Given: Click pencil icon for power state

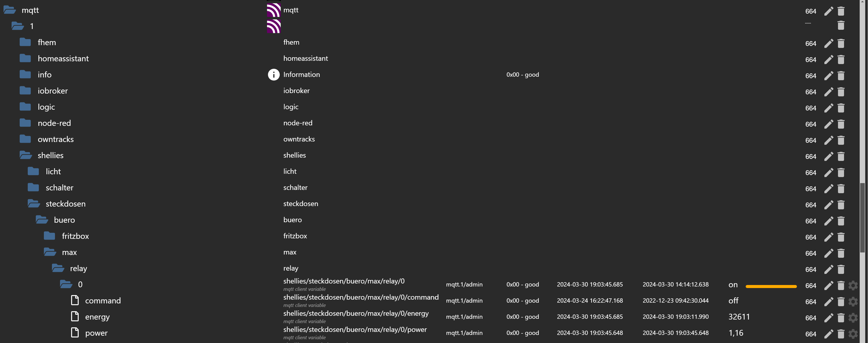Looking at the screenshot, I should pos(829,334).
